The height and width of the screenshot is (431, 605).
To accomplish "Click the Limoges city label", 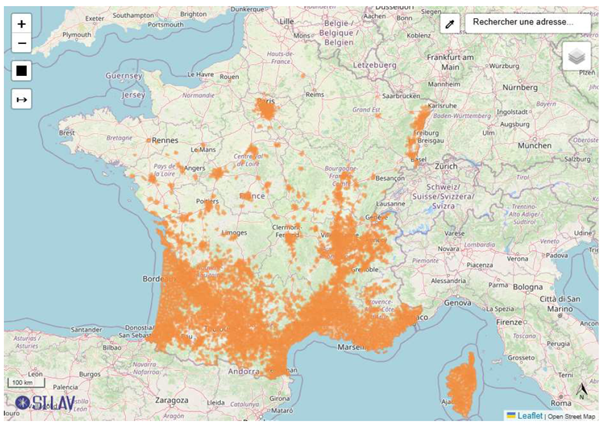I will 235,233.
